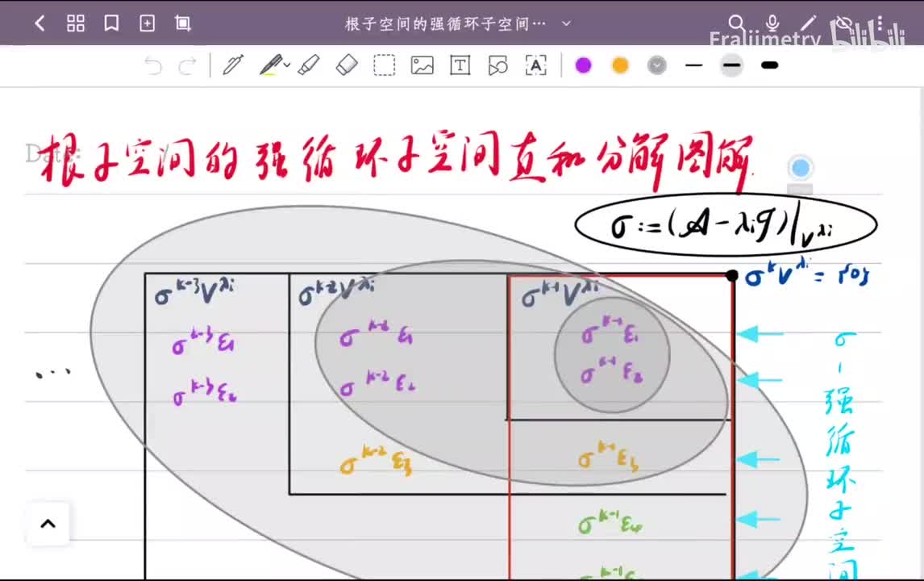
Task: Open the crop page tool in the top bar
Action: tap(183, 23)
